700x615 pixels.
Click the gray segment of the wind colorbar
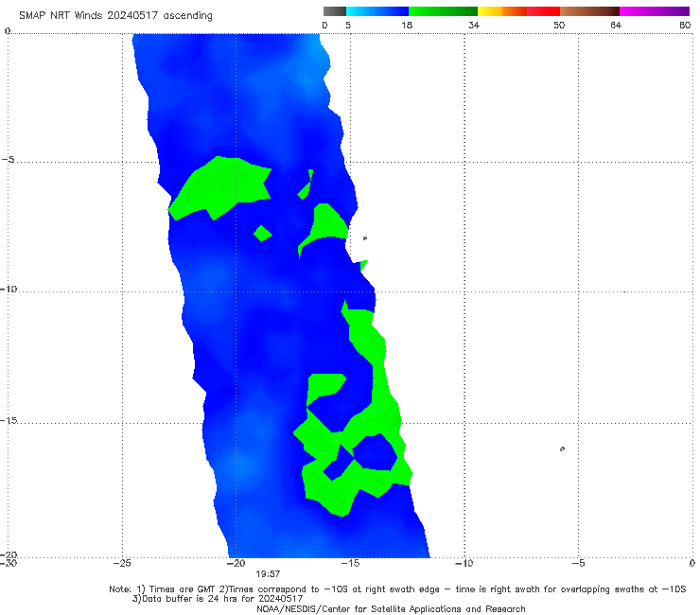pos(335,11)
